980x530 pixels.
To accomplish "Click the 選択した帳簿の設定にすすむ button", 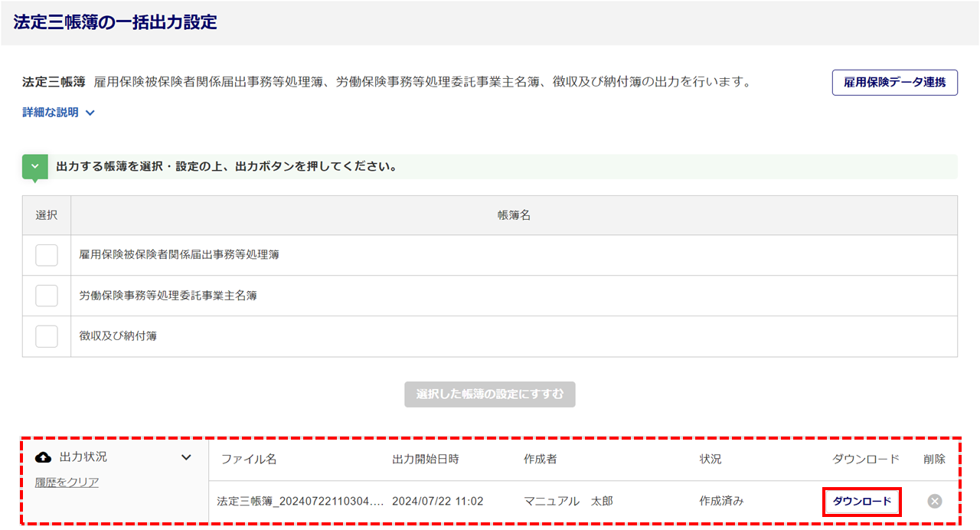I will [490, 394].
